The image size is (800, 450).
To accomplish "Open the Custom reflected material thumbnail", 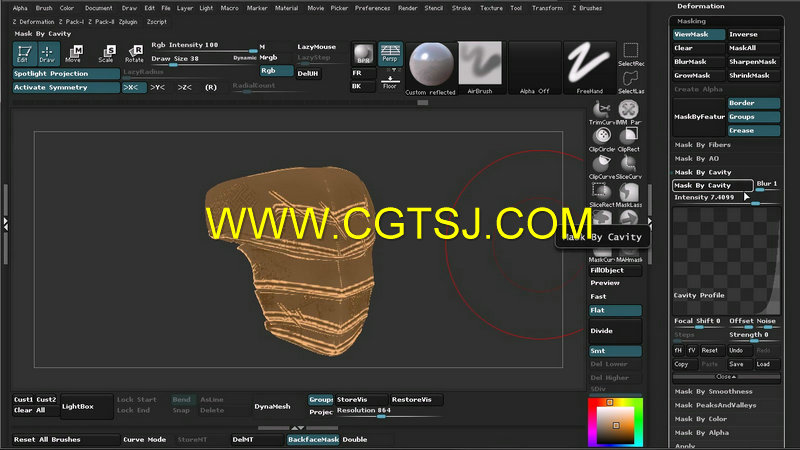I will coord(431,68).
